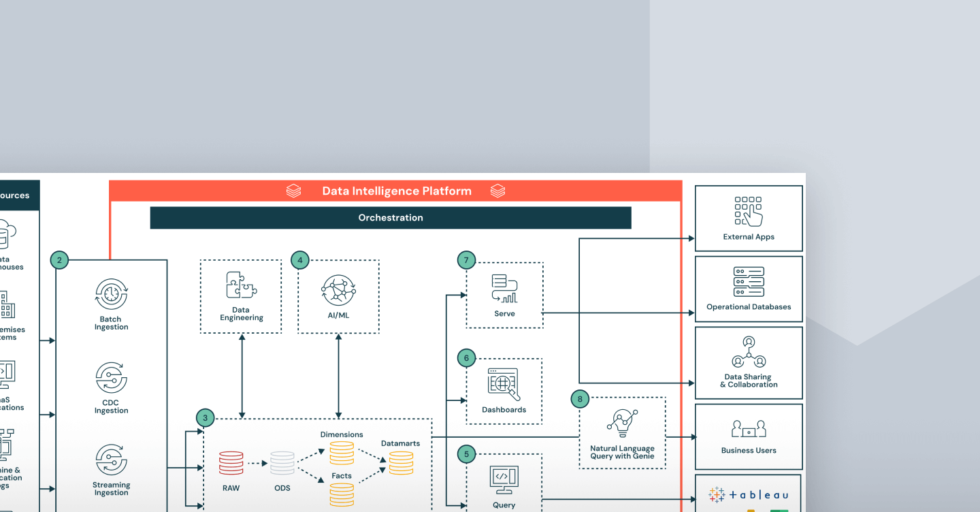Select the gray ODS database icon

point(282,463)
